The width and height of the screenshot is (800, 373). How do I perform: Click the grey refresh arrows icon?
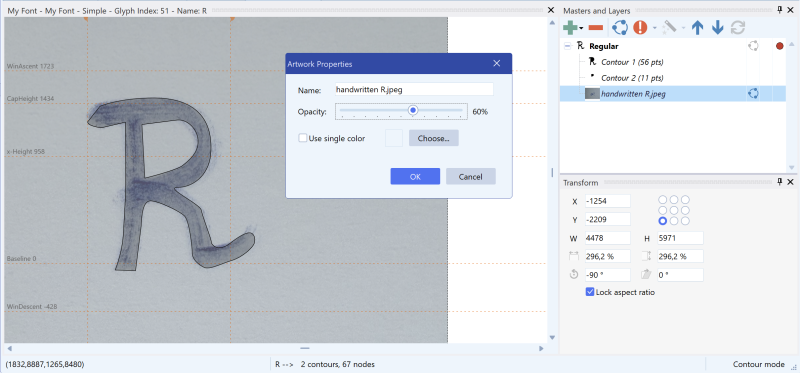tap(737, 28)
